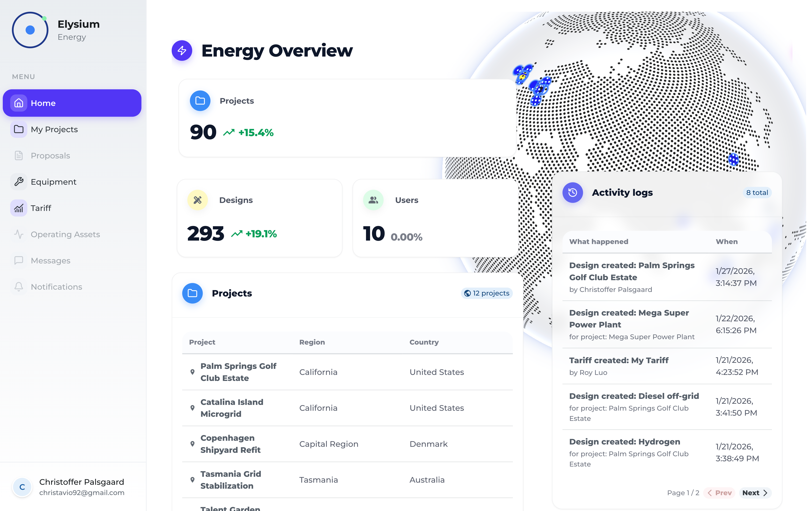Open the Messages chat icon
The width and height of the screenshot is (812, 511).
pyautogui.click(x=19, y=260)
